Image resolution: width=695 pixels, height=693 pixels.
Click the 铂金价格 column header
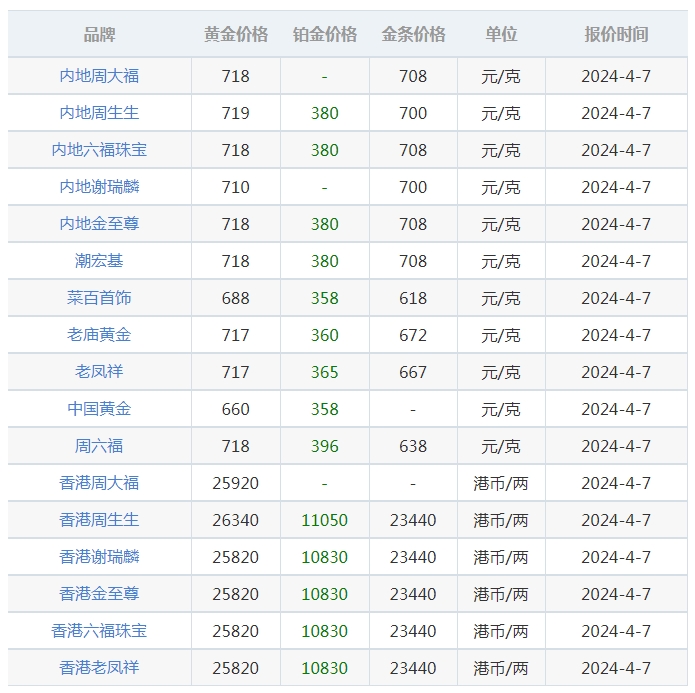pyautogui.click(x=325, y=34)
